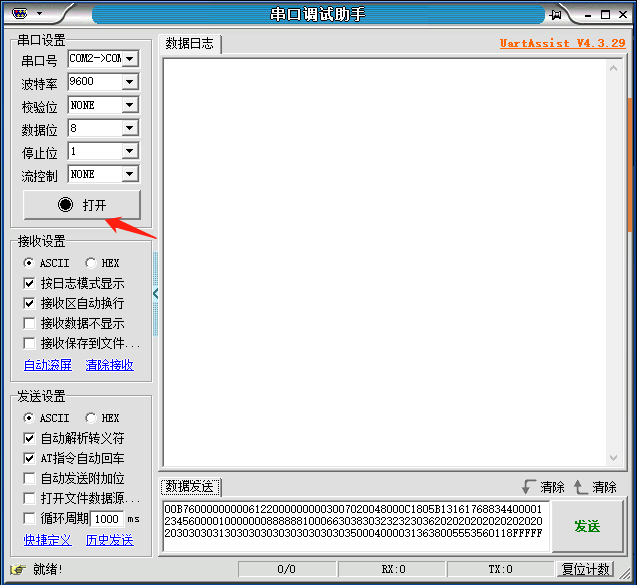Toggle 自动解析转义符 checkbox
This screenshot has width=637, height=585.
click(29, 438)
